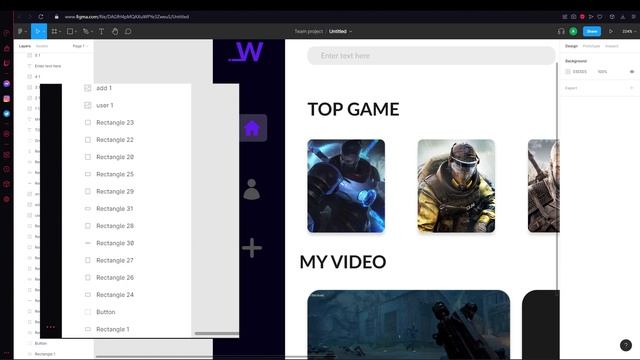Screen dimensions: 640x360
Task: Select the shooter gameplay video thumbnail
Action: [409, 324]
